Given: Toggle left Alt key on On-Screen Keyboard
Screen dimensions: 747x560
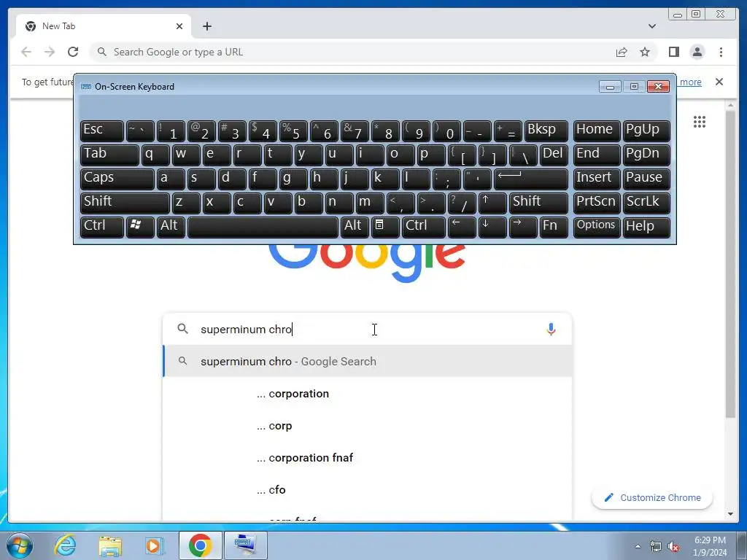Looking at the screenshot, I should tap(171, 227).
